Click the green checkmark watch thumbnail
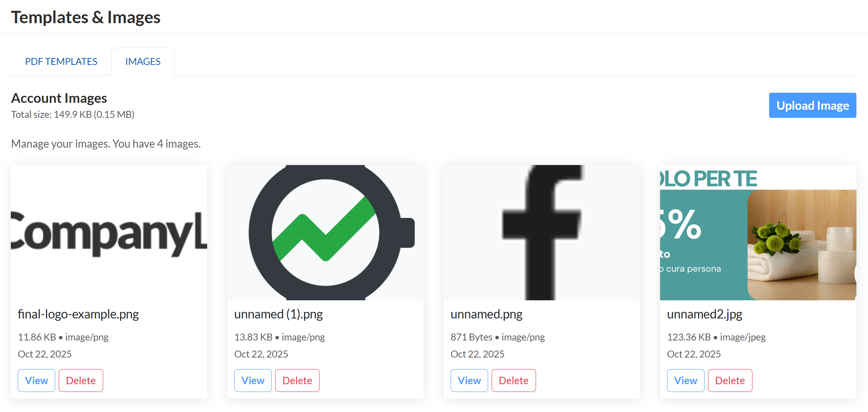The width and height of the screenshot is (868, 412). click(325, 232)
